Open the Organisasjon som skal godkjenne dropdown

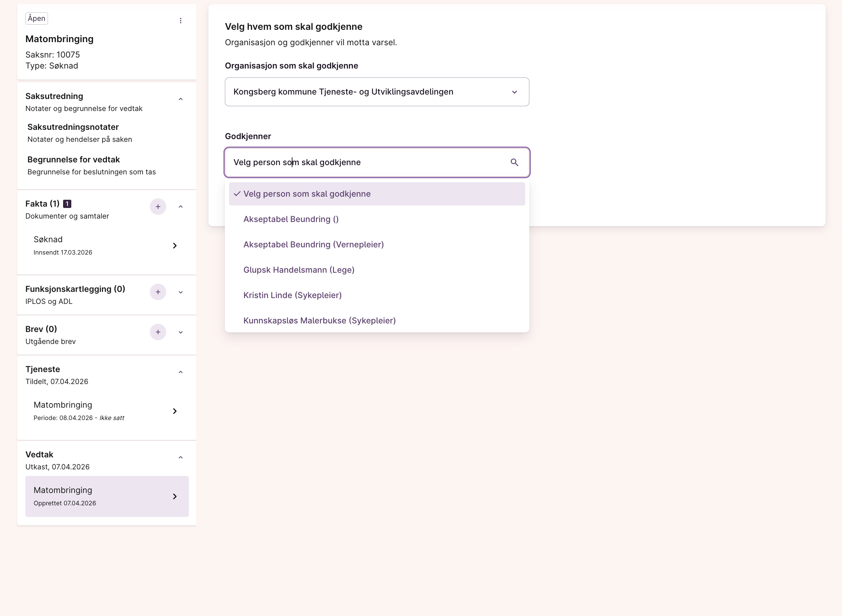click(377, 92)
